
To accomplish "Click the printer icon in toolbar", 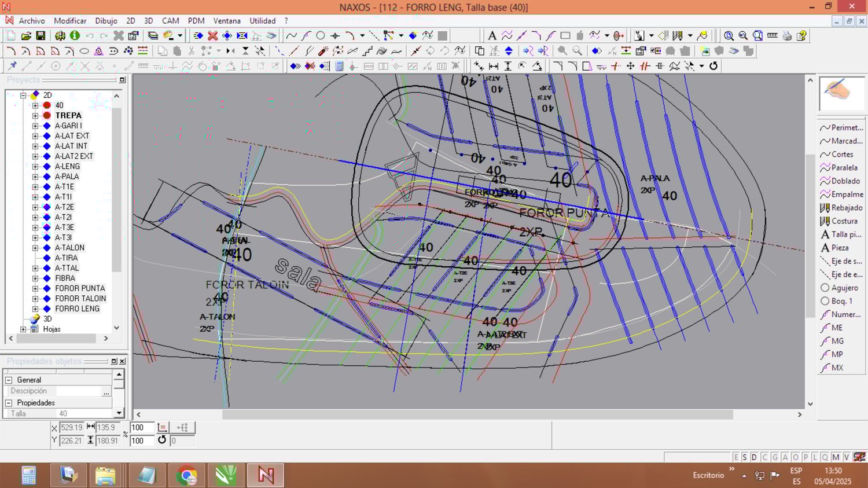I will point(787,36).
